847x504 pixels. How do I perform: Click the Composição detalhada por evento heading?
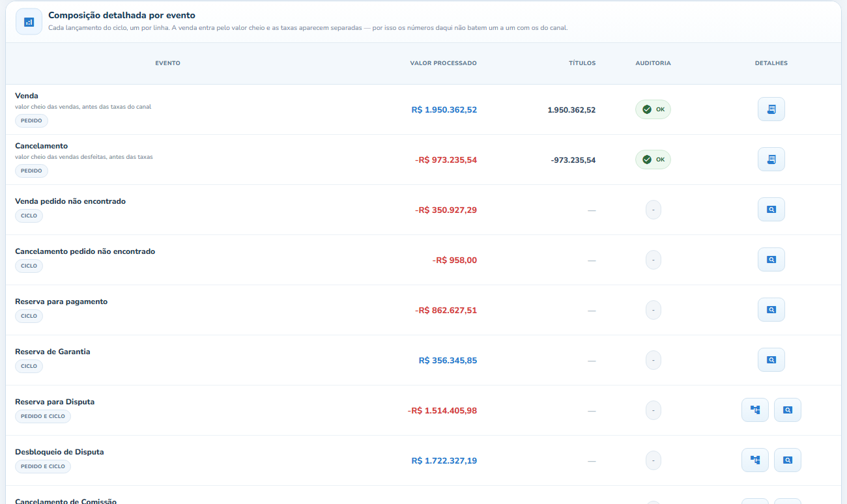pyautogui.click(x=121, y=15)
